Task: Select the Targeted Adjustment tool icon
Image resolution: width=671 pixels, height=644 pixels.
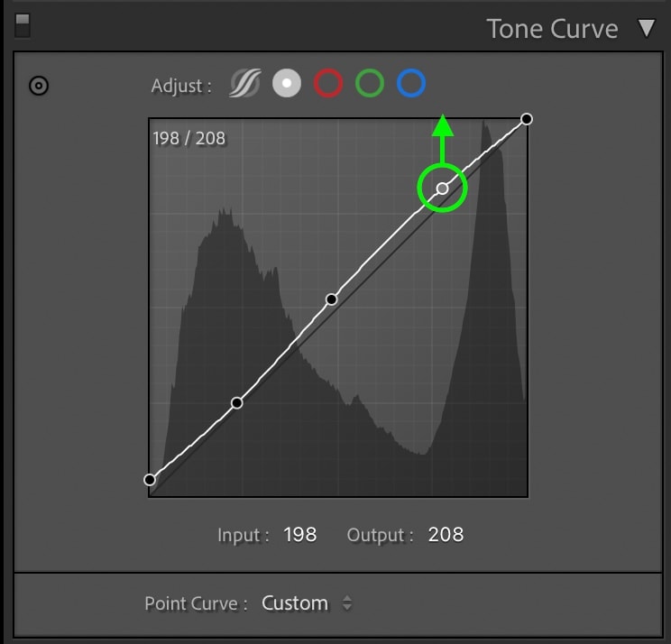Action: tap(39, 86)
